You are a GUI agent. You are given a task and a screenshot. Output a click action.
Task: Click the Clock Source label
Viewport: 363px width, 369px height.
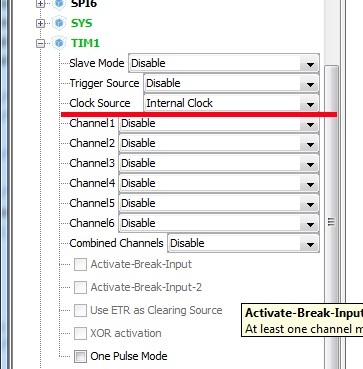click(100, 103)
